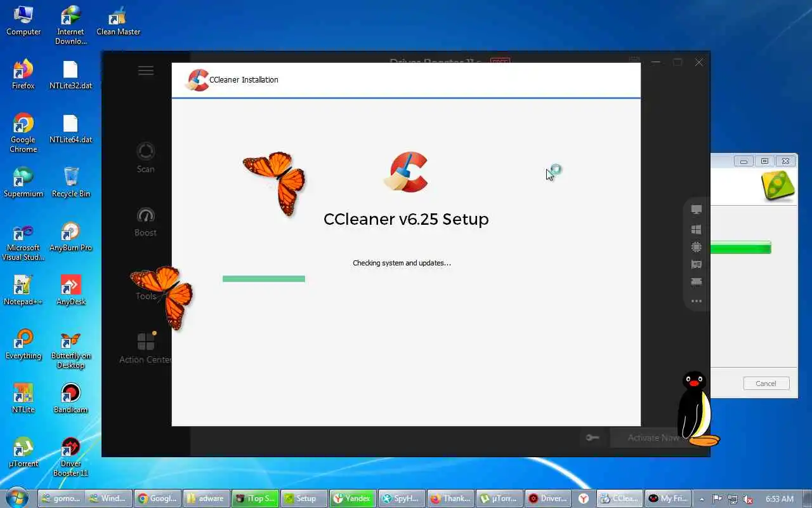Switch to the iTop taskbar button

(254, 498)
